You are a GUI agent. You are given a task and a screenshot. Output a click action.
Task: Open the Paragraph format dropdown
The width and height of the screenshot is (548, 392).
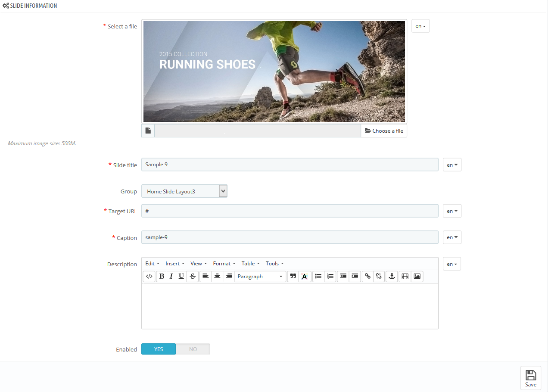pyautogui.click(x=260, y=277)
